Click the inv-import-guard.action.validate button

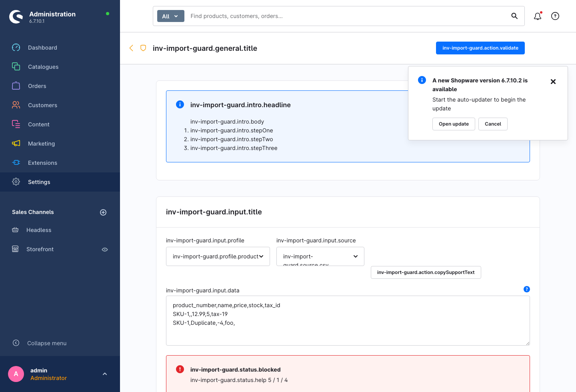(480, 48)
